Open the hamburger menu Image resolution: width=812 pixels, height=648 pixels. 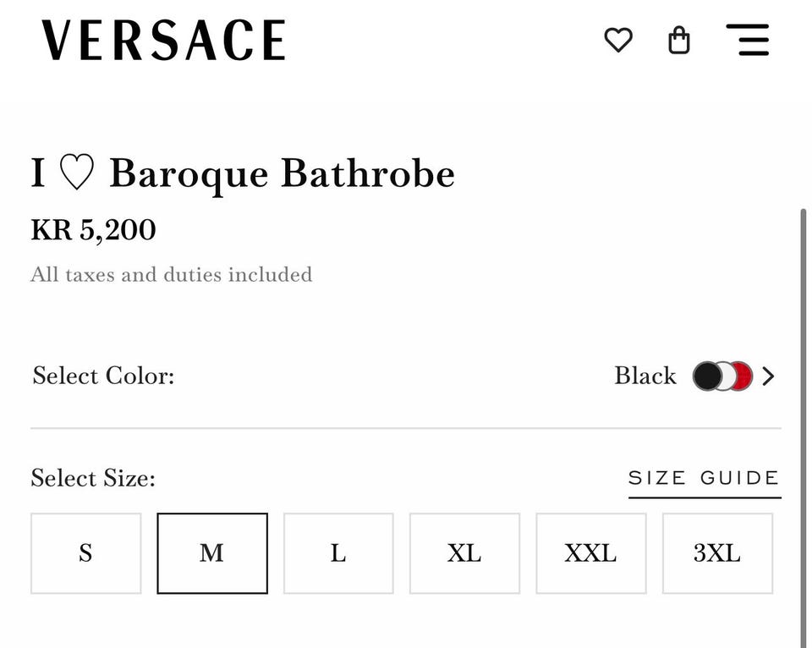(x=748, y=40)
